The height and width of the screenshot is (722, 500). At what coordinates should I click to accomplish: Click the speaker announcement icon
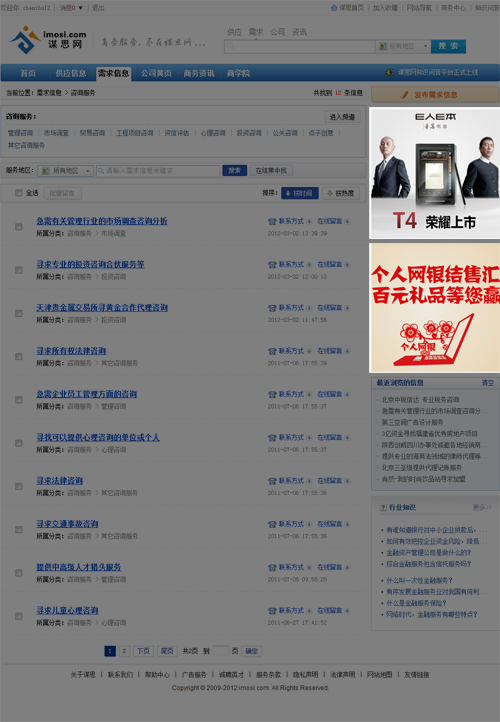point(390,72)
